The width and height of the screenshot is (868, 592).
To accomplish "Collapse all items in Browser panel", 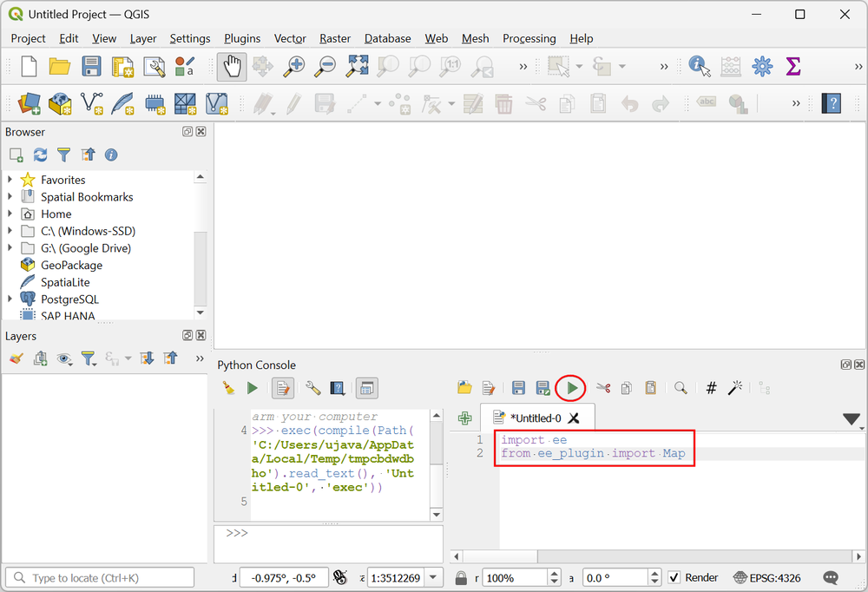I will point(88,155).
